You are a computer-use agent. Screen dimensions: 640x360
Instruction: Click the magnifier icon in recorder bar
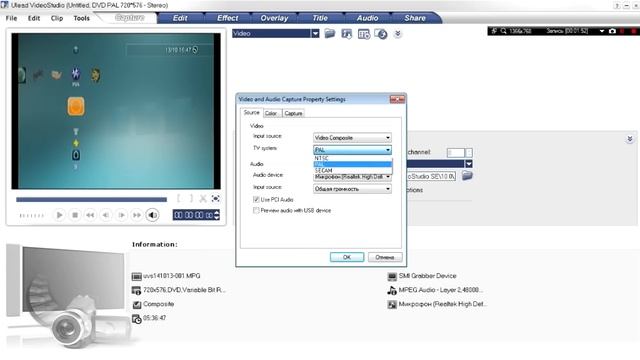tap(504, 31)
